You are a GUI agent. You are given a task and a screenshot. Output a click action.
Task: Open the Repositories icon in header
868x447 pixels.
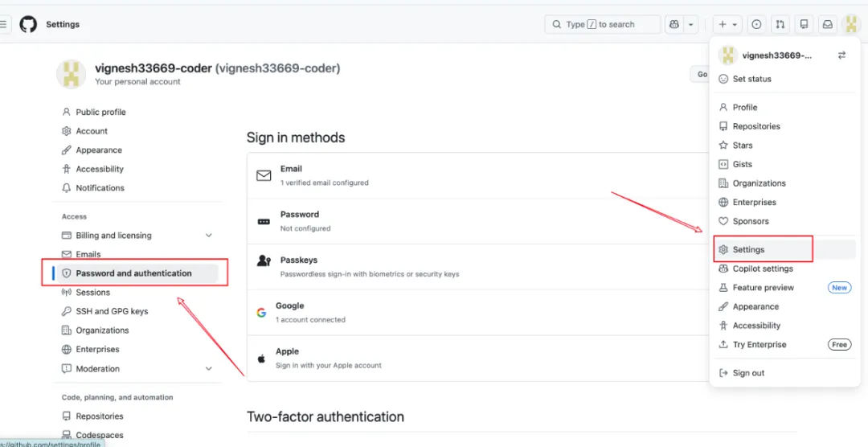[803, 25]
